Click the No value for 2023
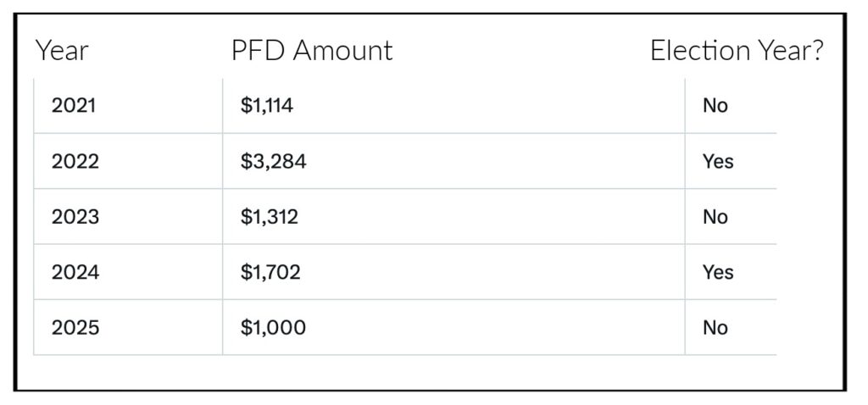Screen dimensions: 868x405 point(715,216)
